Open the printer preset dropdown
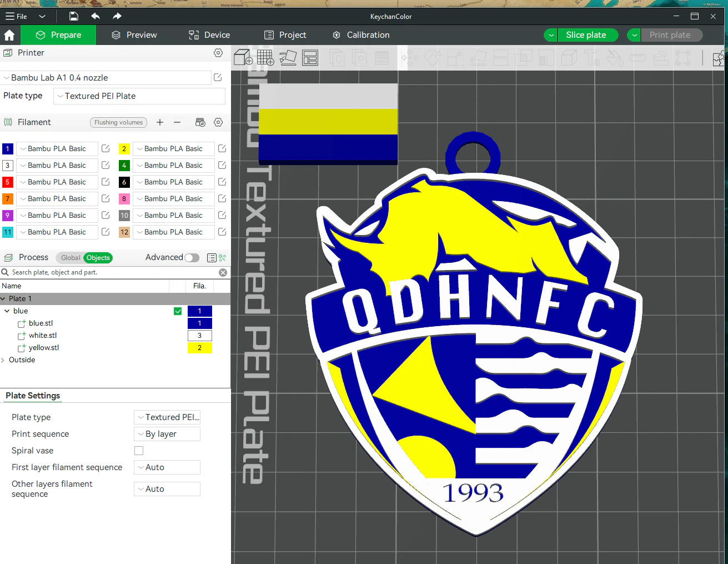Screen dimensions: 728x564 106,78
